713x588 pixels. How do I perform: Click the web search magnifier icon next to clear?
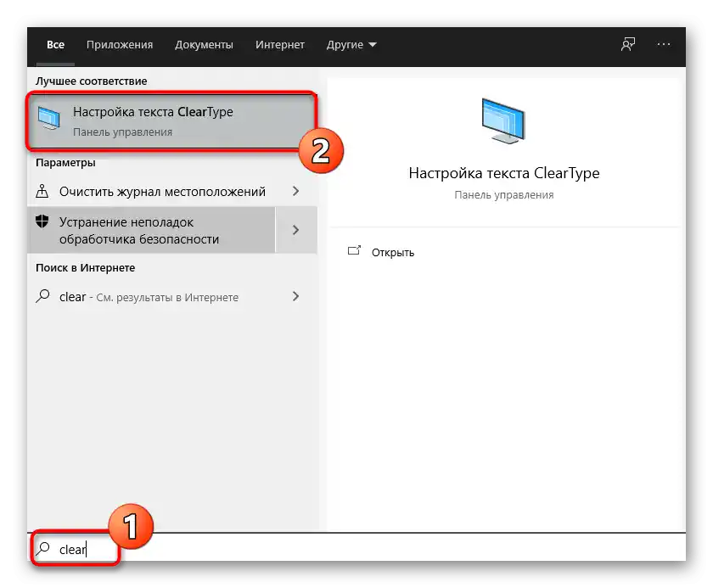(42, 296)
